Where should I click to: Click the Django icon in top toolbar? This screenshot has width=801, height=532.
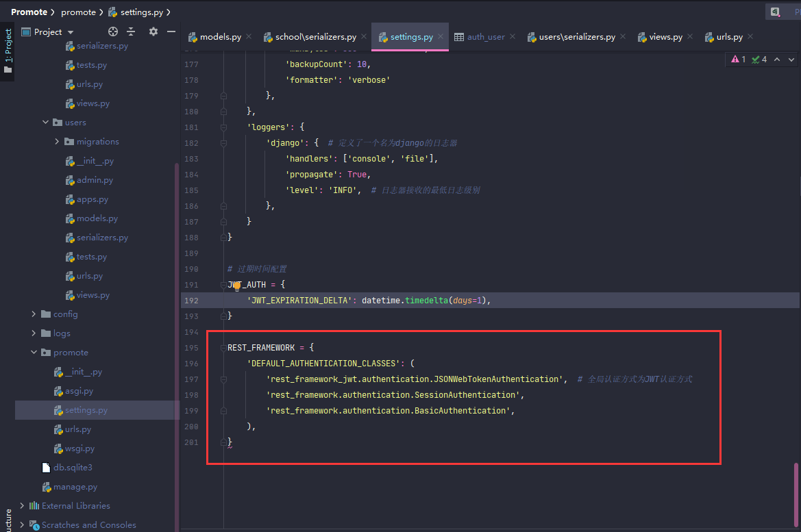coord(776,12)
